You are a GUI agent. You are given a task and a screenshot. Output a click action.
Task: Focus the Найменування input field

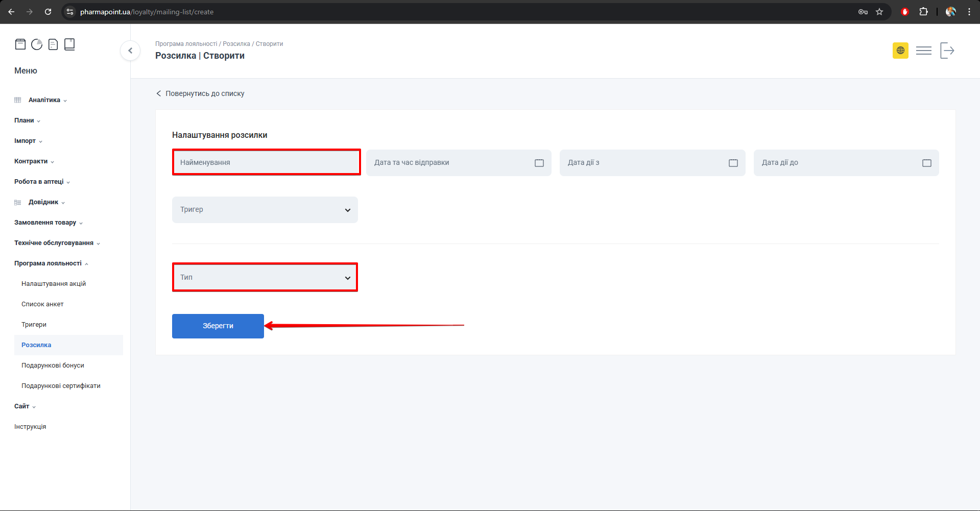(266, 162)
